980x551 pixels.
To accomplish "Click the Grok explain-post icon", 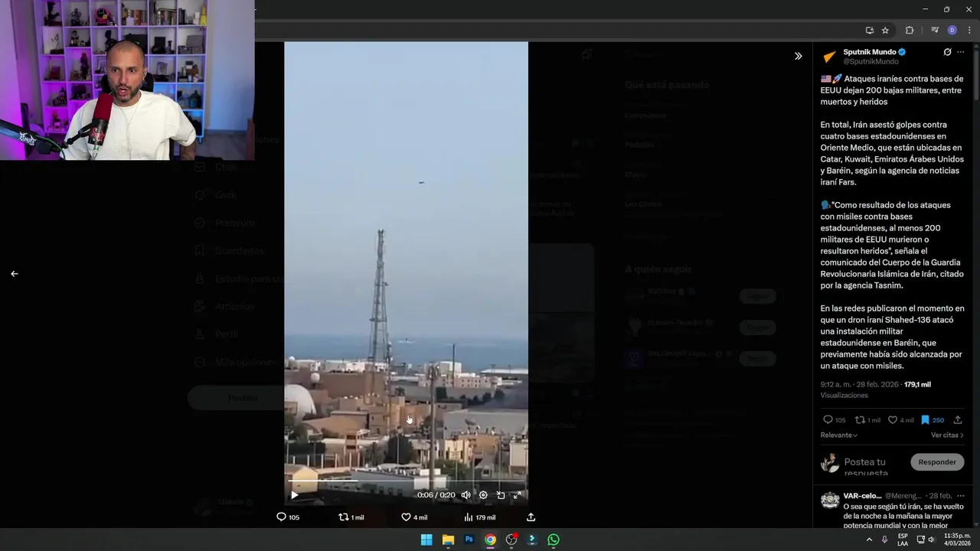I will tap(947, 52).
